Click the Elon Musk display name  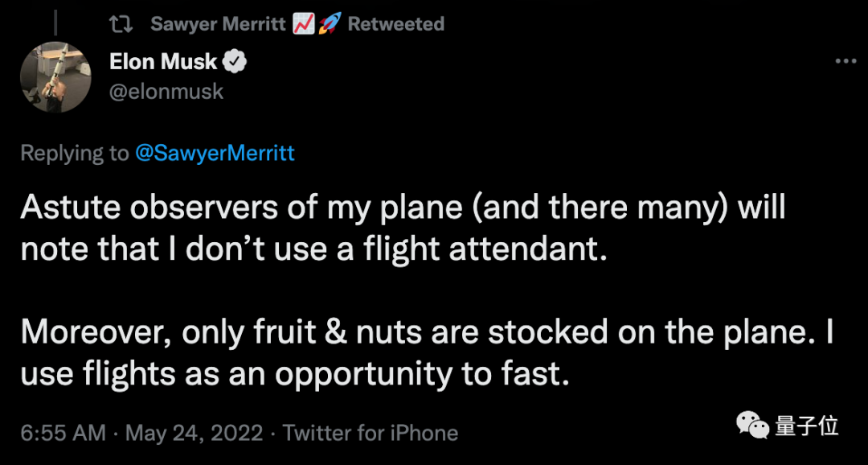pyautogui.click(x=163, y=62)
